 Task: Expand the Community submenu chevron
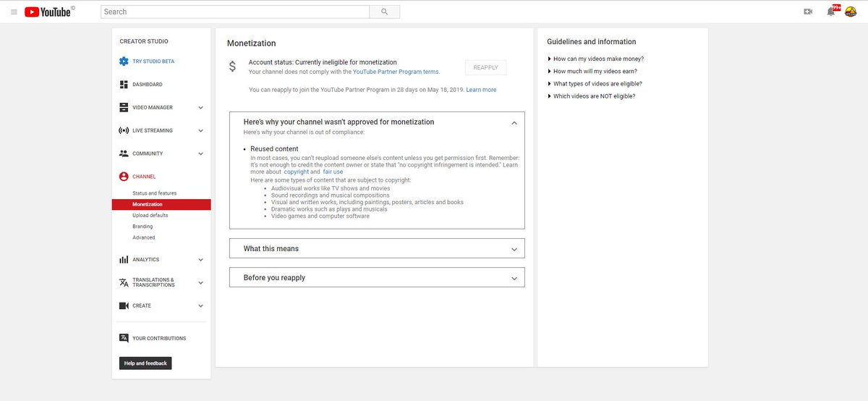(200, 154)
